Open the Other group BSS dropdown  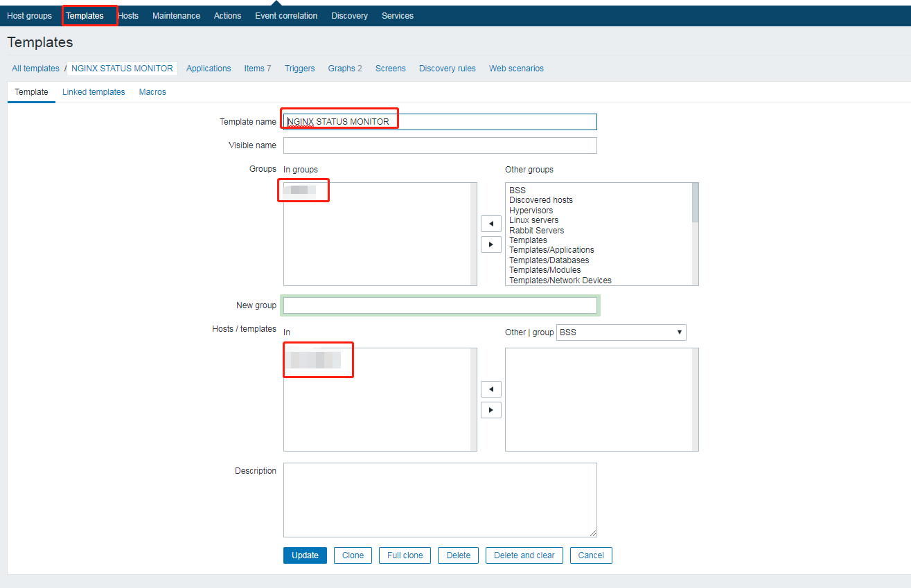[x=621, y=332]
